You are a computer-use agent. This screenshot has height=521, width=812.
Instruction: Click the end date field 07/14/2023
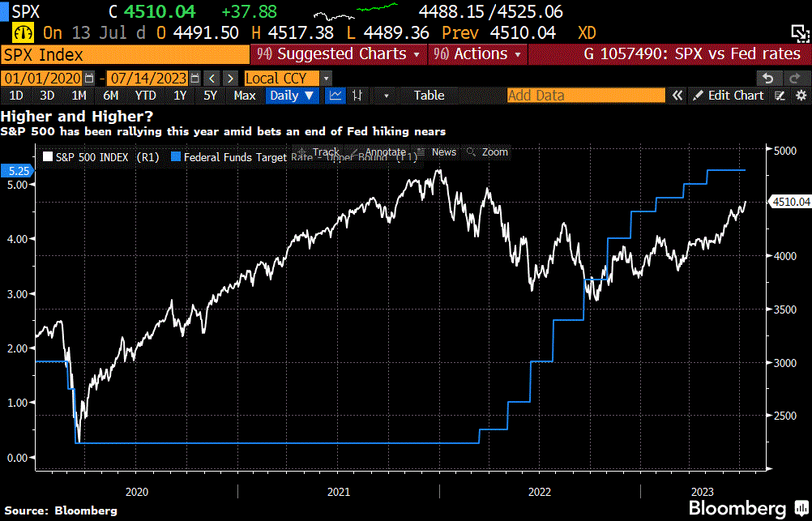click(x=148, y=79)
